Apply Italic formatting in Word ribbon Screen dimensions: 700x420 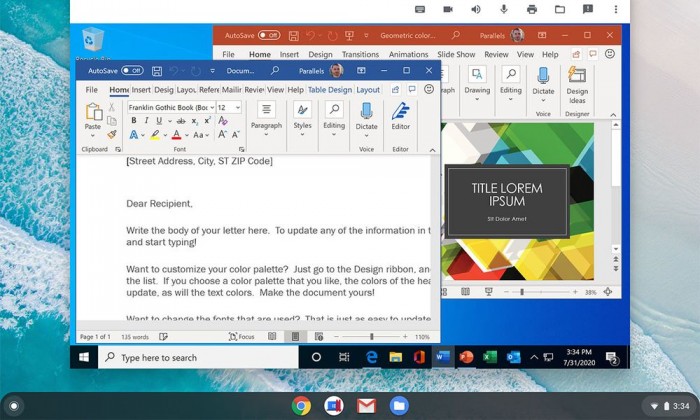(x=146, y=121)
